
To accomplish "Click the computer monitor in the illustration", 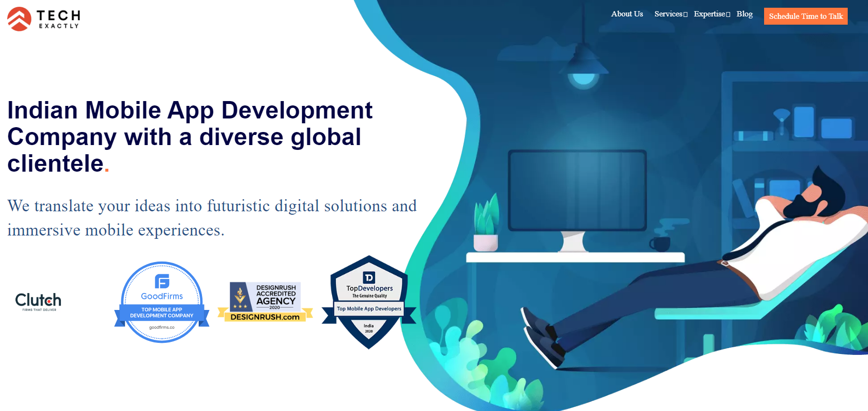I will point(577,190).
